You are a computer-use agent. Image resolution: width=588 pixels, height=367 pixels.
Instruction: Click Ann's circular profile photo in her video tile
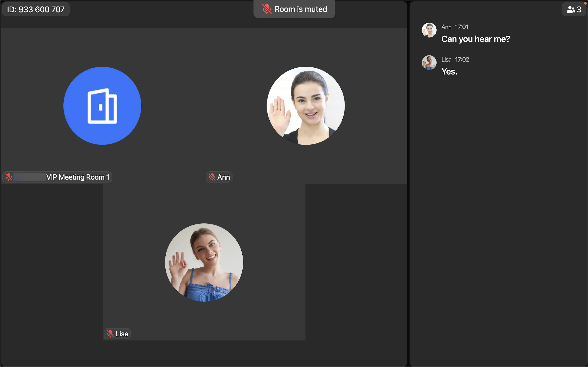click(x=305, y=105)
